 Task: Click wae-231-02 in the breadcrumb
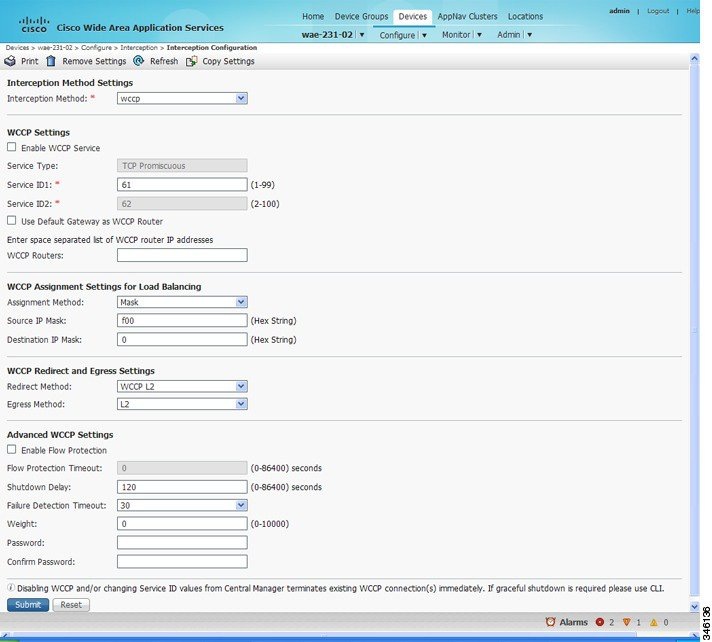54,47
